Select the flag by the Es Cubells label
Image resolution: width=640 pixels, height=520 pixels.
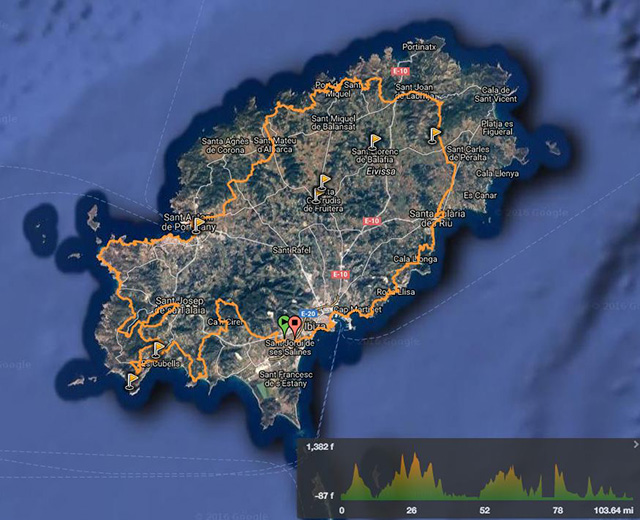158,350
